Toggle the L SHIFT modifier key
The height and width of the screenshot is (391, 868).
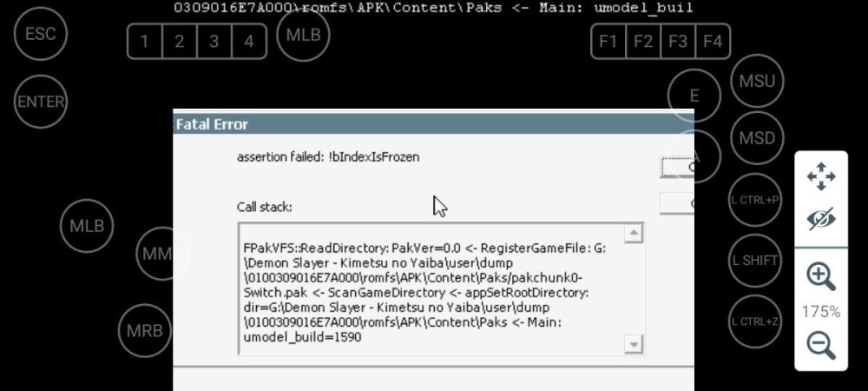755,260
